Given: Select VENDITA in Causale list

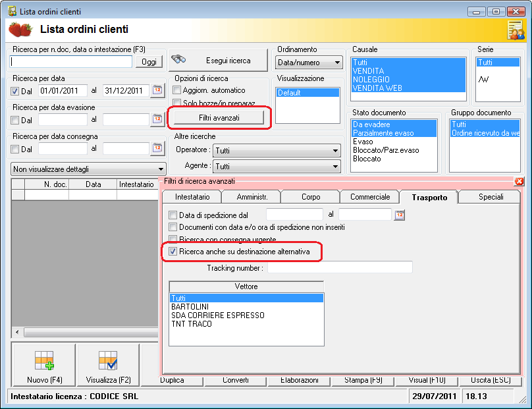Looking at the screenshot, I should [408, 71].
